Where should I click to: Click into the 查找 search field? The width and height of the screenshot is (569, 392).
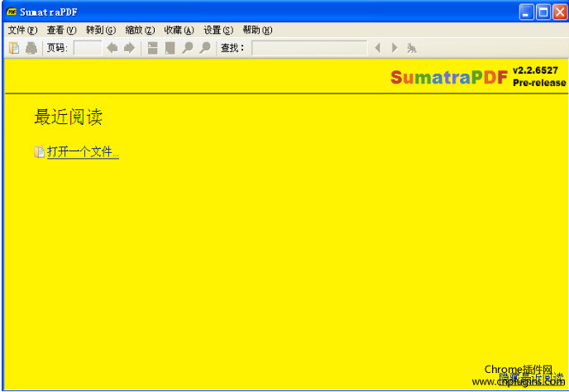(309, 48)
